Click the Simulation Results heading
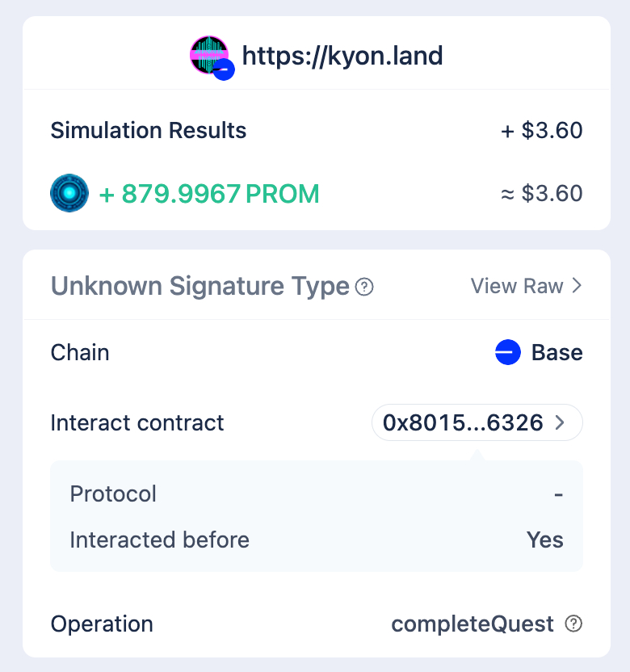 pos(149,130)
